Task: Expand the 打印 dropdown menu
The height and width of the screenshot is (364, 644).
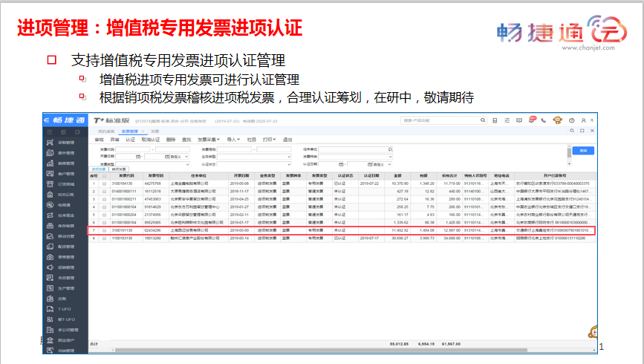Action: coord(270,140)
